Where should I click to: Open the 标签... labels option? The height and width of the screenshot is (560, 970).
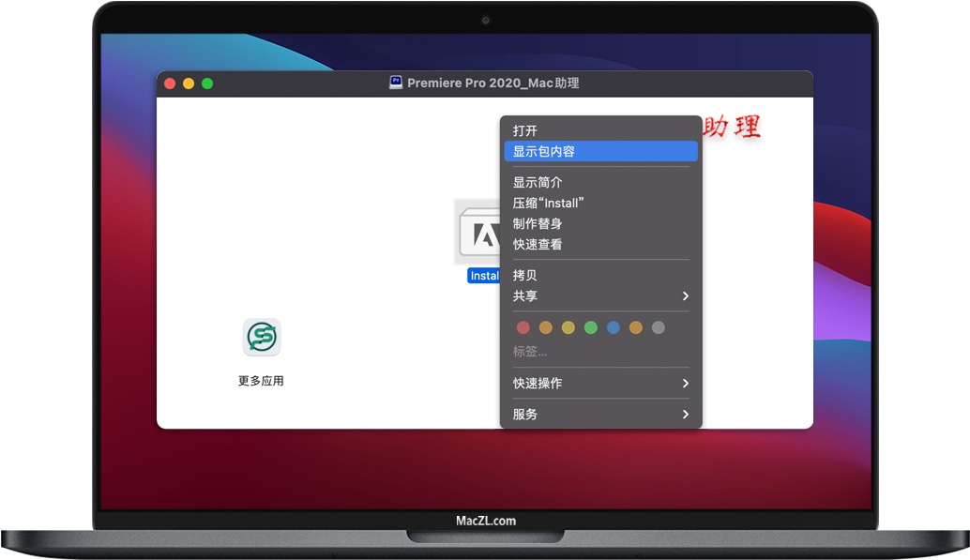click(x=529, y=351)
